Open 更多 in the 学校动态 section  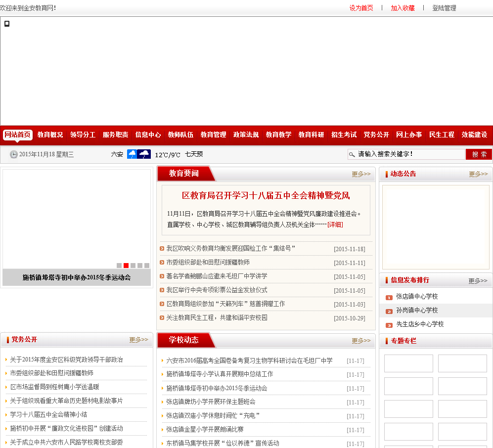click(x=361, y=341)
